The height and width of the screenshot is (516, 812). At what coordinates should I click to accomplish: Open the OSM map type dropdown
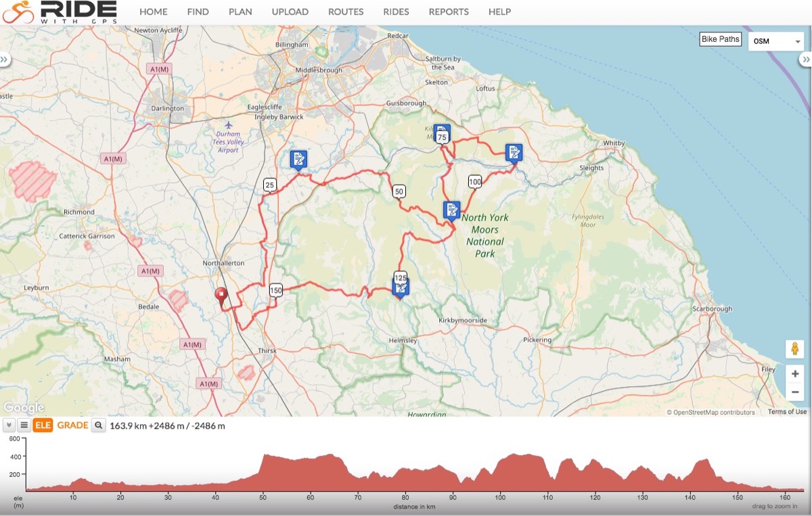[x=775, y=41]
